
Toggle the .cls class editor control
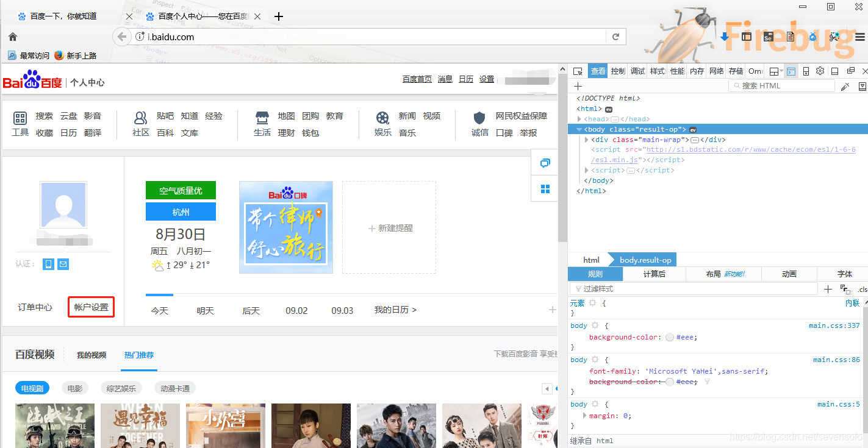coord(861,289)
